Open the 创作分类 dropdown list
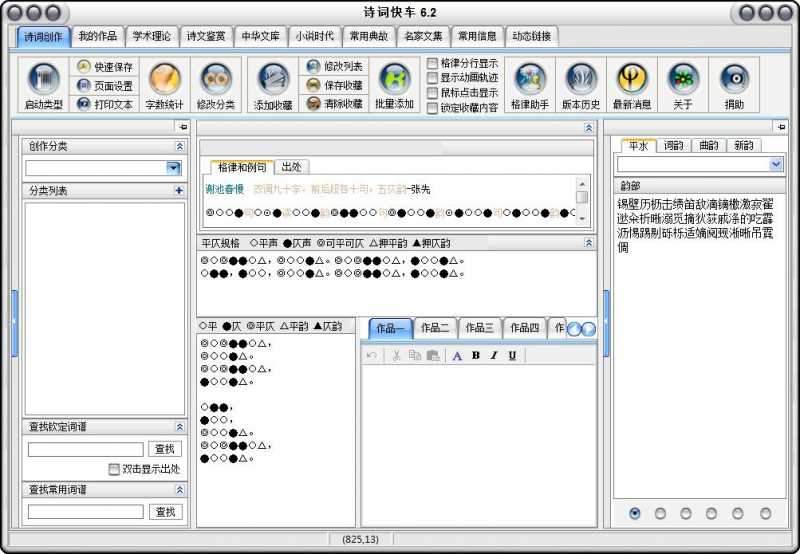This screenshot has height=554, width=800. click(173, 168)
